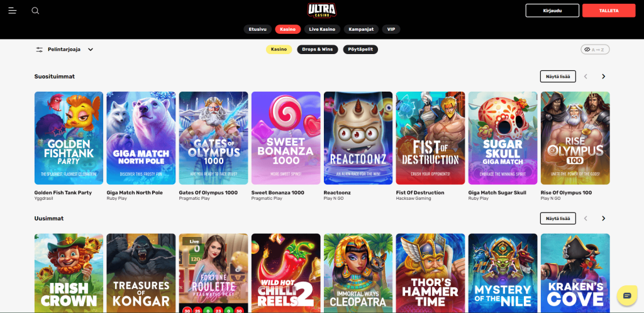Next arrow in Uusimmat row
The height and width of the screenshot is (313, 644).
[603, 218]
